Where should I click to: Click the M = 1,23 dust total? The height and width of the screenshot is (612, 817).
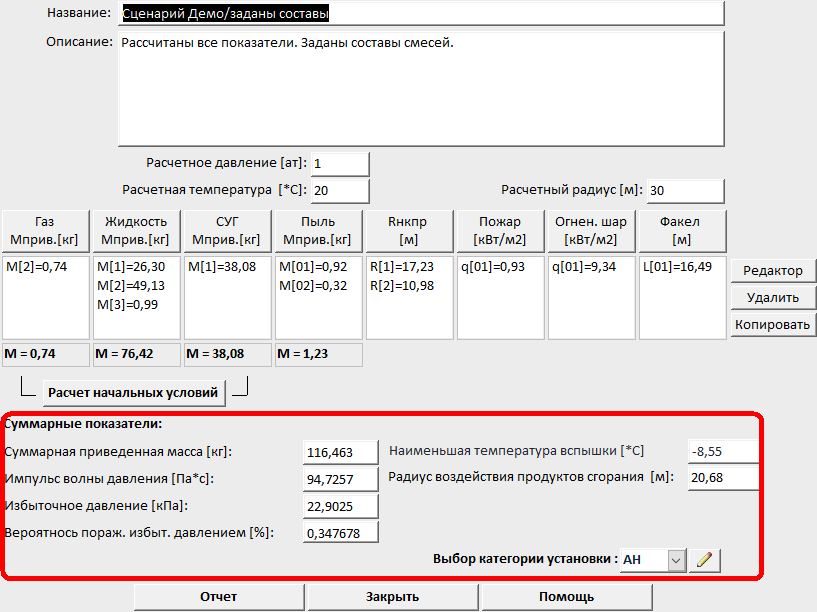pos(318,355)
